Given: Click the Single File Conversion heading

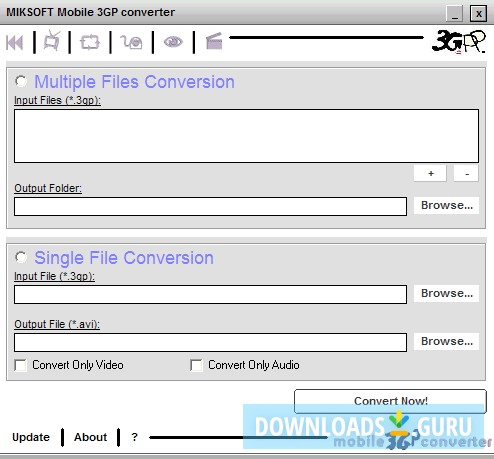Looking at the screenshot, I should (124, 258).
